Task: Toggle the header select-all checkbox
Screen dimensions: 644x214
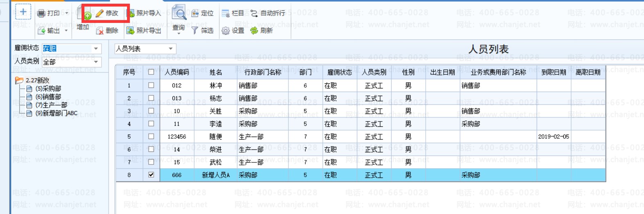Action: tap(151, 72)
